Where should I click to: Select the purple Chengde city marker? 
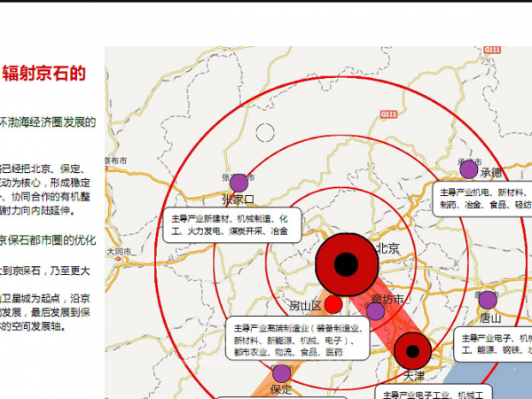[x=468, y=169]
